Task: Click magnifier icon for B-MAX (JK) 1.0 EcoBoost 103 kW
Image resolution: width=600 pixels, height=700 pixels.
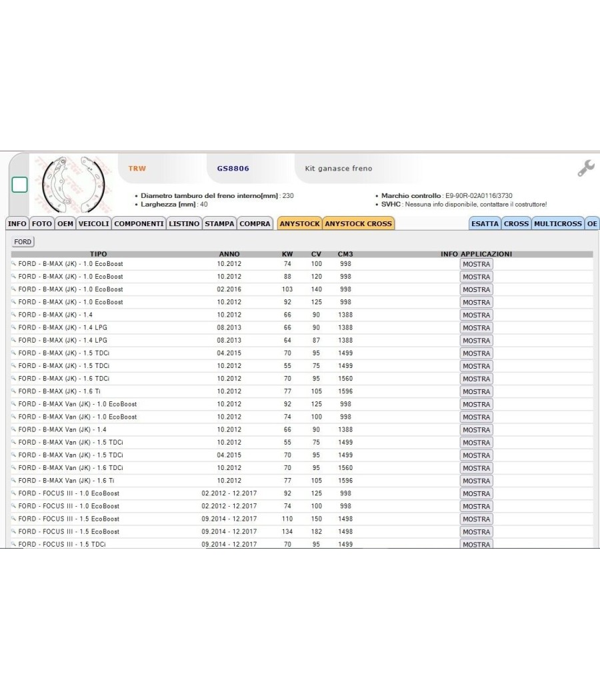Action: click(x=14, y=289)
